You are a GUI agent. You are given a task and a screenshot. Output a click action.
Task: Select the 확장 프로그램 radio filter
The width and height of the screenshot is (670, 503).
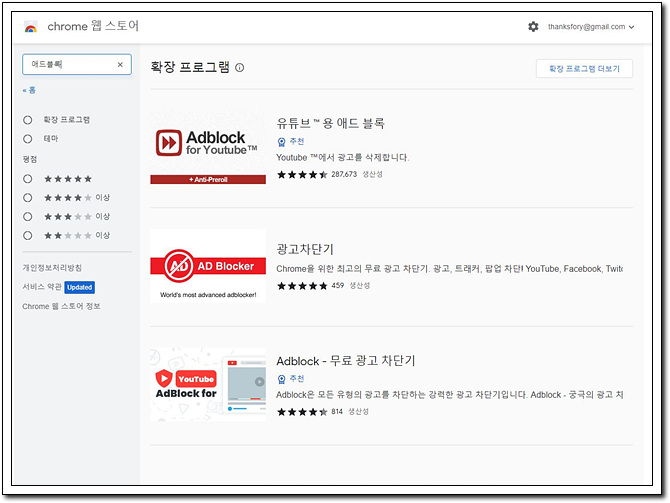28,120
